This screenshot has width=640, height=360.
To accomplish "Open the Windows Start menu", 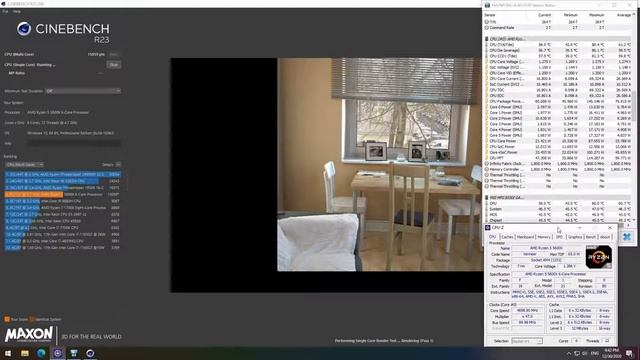I will click(8, 353).
